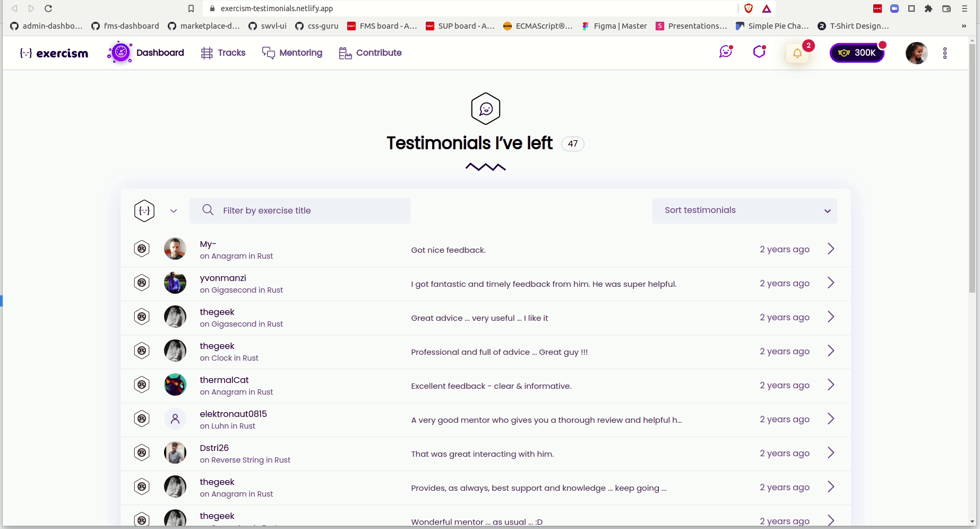The image size is (980, 529).
Task: Click the yvonmanzi username
Action: click(x=223, y=278)
